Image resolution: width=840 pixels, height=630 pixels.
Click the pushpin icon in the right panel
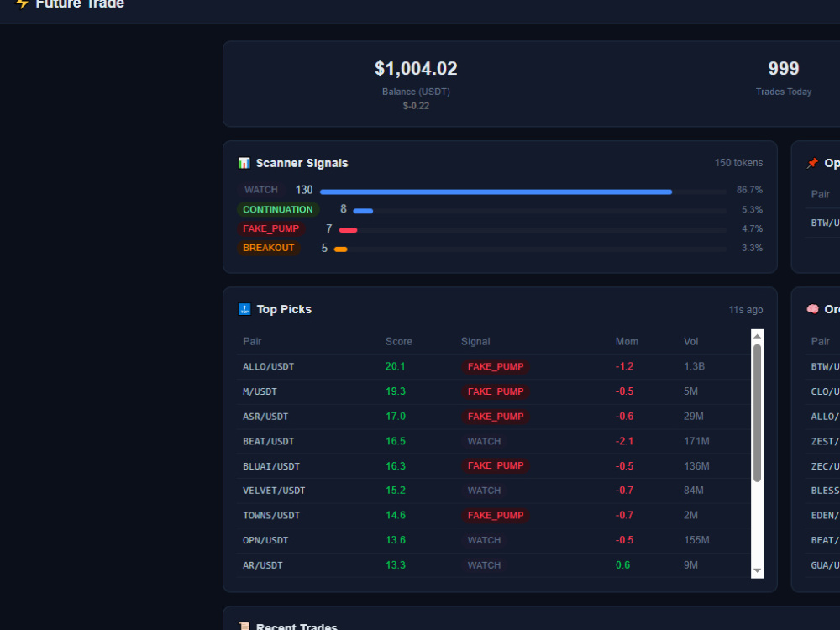point(812,163)
